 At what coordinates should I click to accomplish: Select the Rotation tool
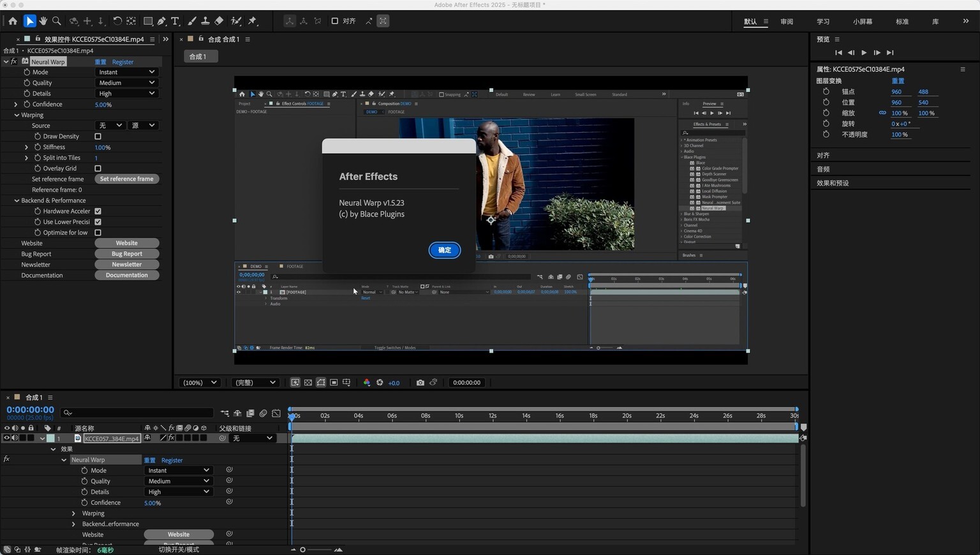point(117,21)
